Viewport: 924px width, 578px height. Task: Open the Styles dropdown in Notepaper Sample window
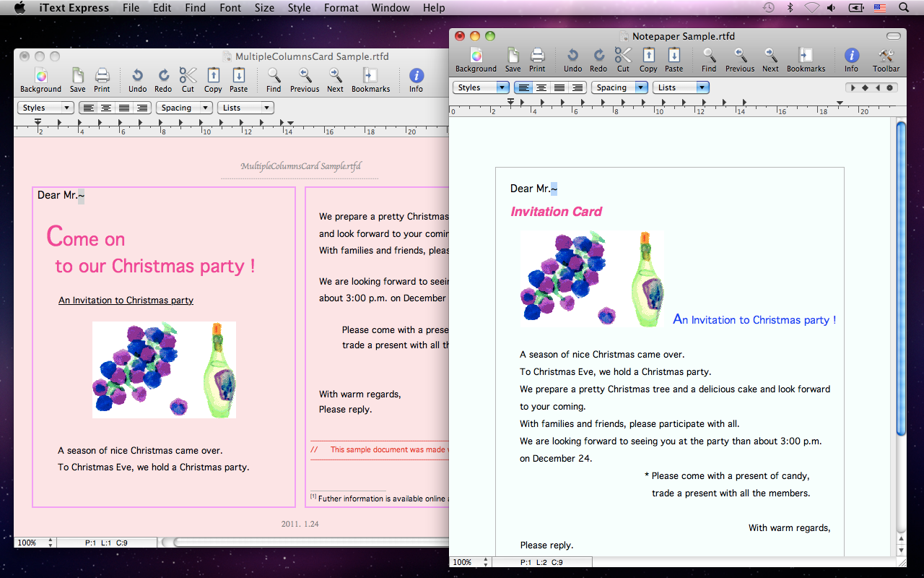click(481, 87)
